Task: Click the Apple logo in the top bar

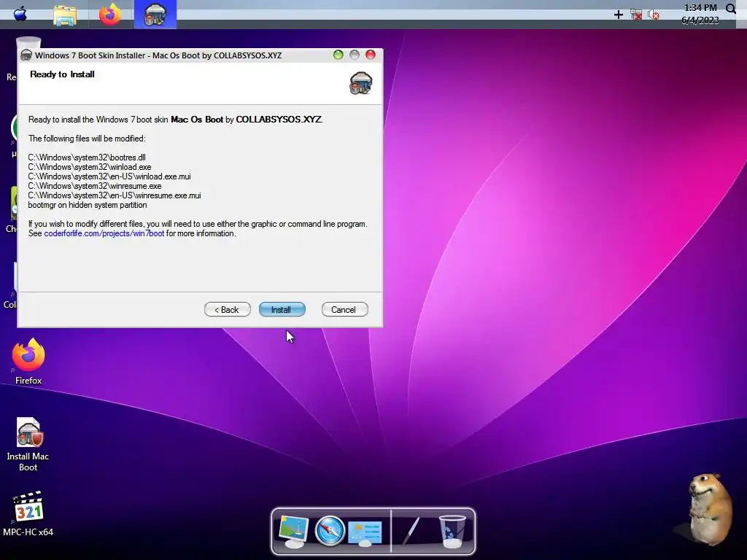Action: click(20, 14)
